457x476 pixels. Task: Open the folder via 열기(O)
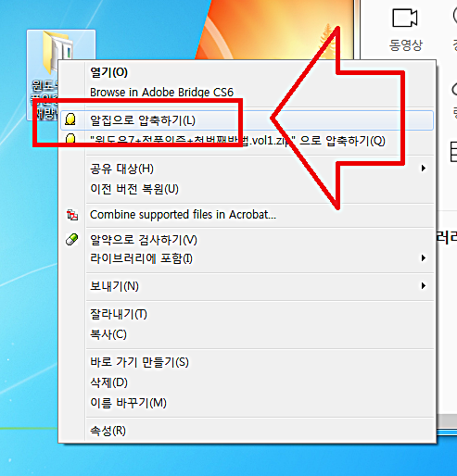[247, 72]
